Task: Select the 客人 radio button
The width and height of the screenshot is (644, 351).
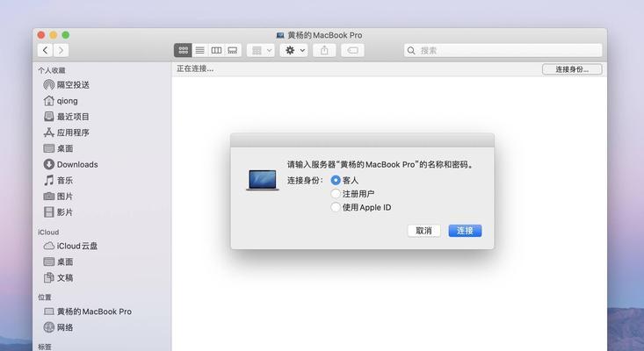Action: (336, 180)
